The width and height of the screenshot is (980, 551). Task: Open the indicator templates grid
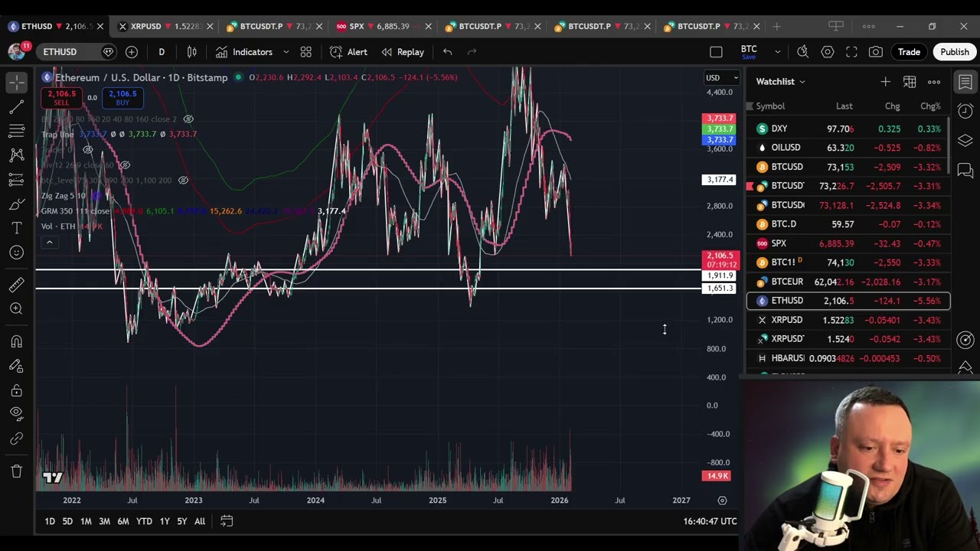[306, 52]
